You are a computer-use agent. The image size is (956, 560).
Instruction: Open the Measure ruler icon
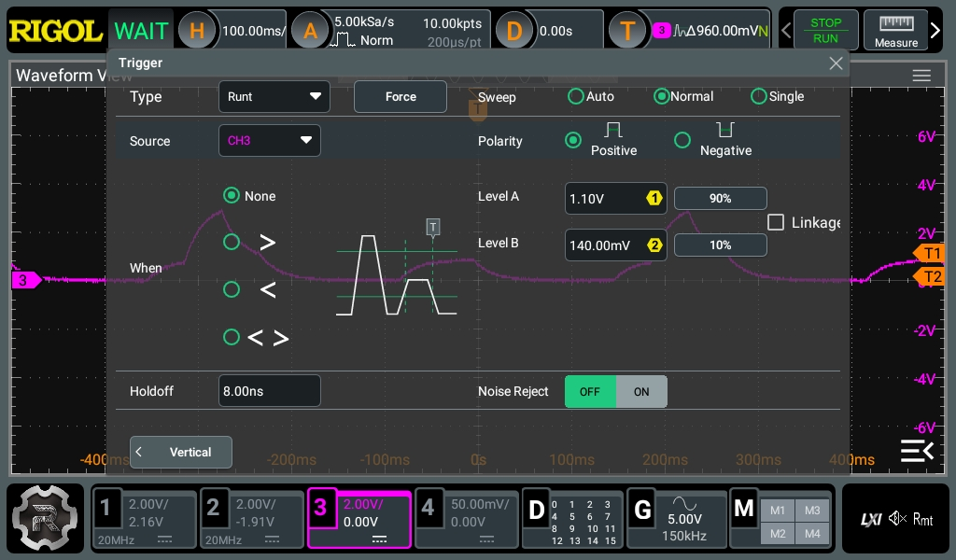coord(895,30)
